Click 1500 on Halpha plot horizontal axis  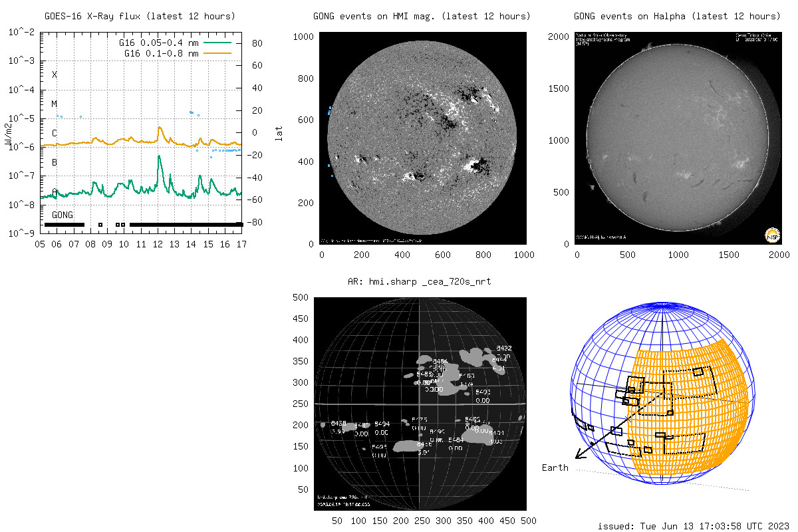[729, 255]
